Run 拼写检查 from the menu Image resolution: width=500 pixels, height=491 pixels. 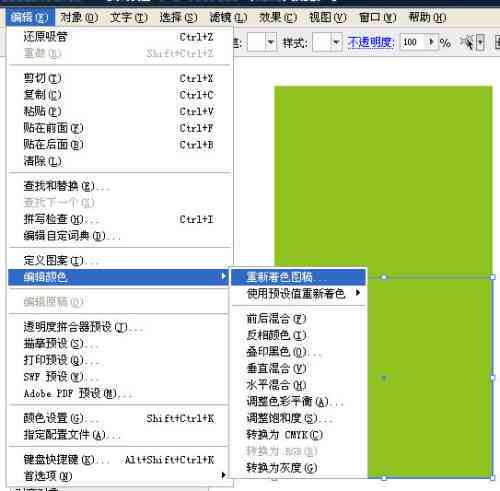click(119, 219)
